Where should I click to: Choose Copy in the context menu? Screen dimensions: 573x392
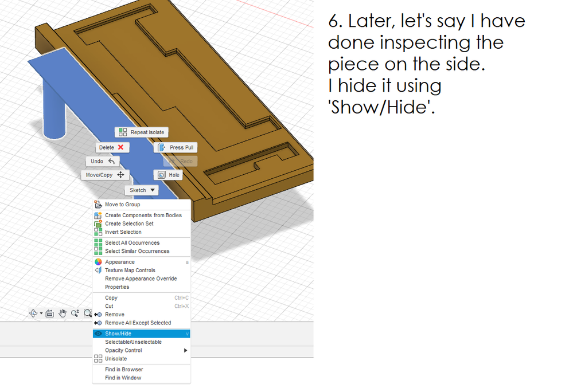click(142, 298)
